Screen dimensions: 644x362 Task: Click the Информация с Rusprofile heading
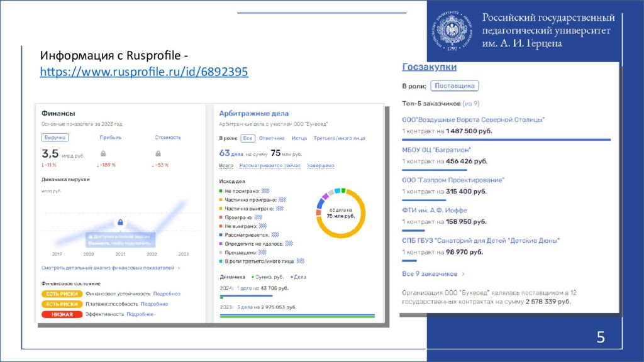(114, 55)
